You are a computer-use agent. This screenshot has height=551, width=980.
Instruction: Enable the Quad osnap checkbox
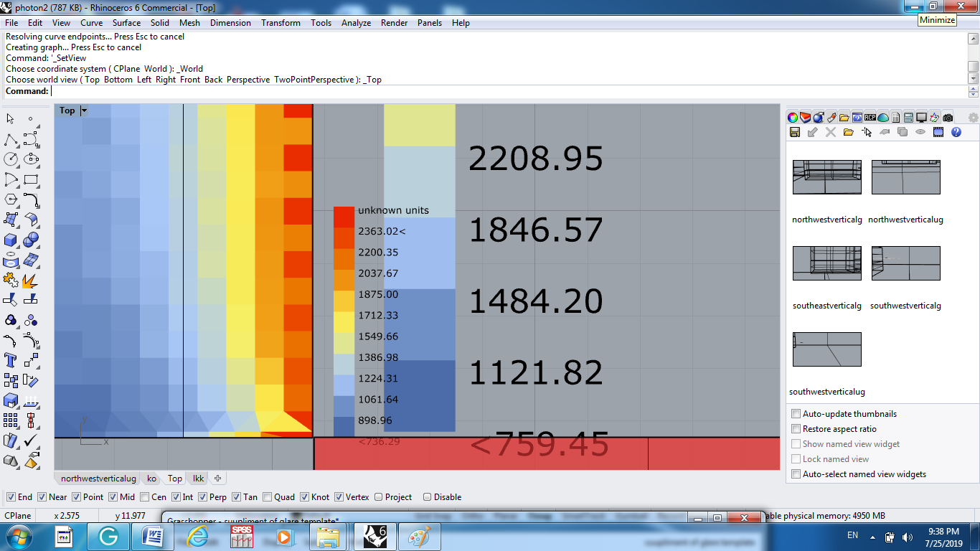click(268, 497)
